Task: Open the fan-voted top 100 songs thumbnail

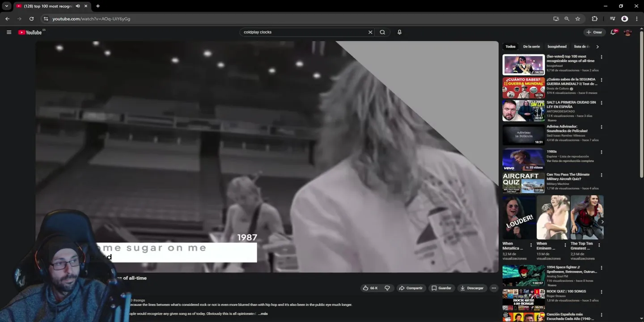Action: (524, 65)
